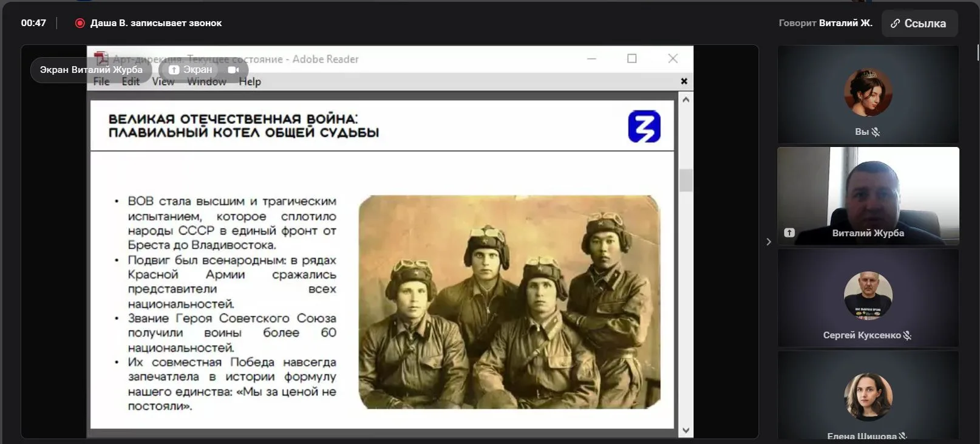Click the red recording indicator icon

coord(80,23)
